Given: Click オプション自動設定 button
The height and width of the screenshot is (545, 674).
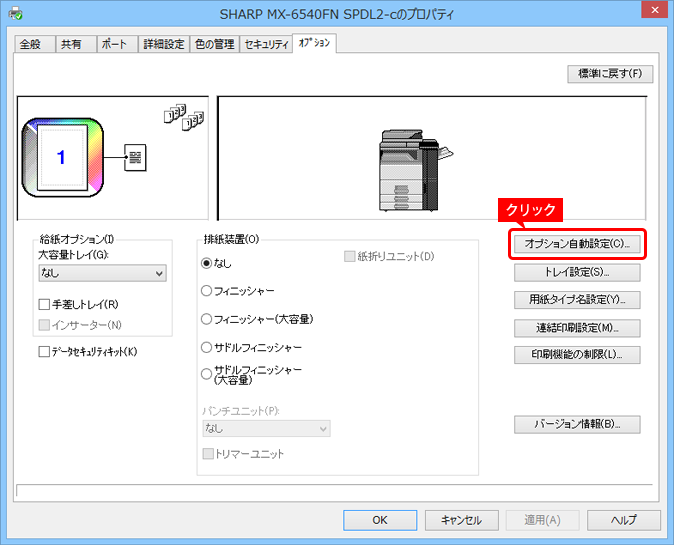Looking at the screenshot, I should point(577,244).
